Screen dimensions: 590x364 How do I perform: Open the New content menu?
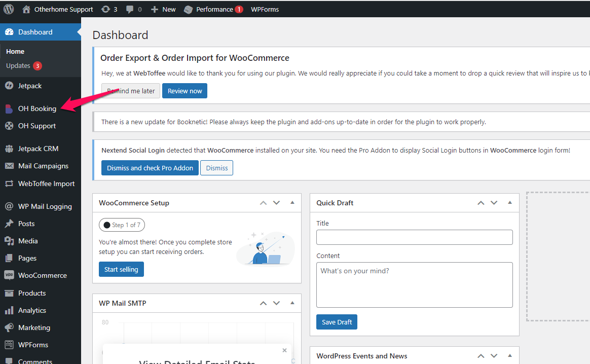pos(169,10)
